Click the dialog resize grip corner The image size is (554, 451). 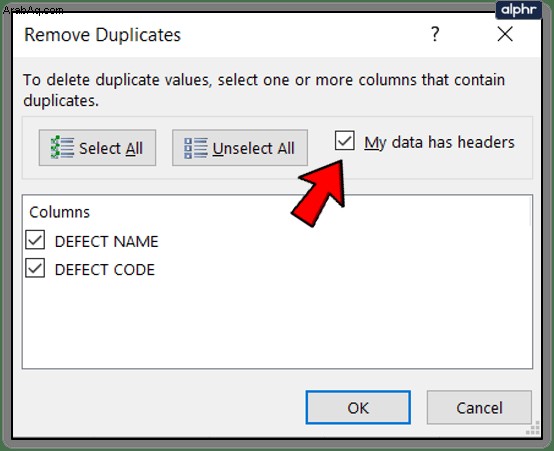coord(533,428)
